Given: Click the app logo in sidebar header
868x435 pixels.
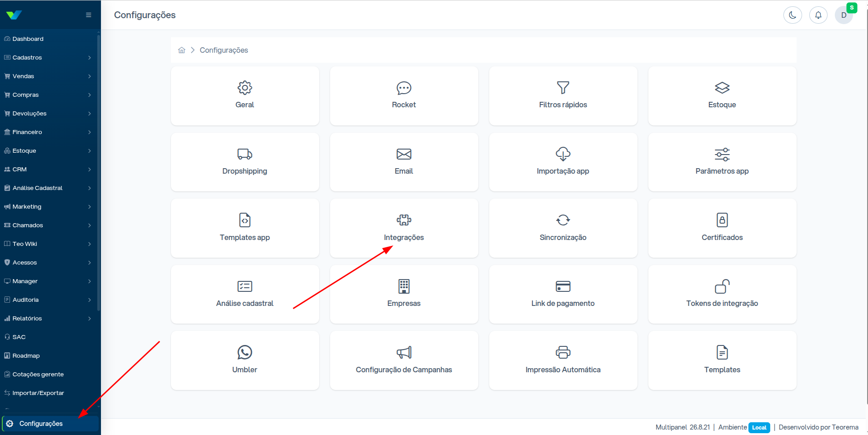Looking at the screenshot, I should pyautogui.click(x=14, y=15).
